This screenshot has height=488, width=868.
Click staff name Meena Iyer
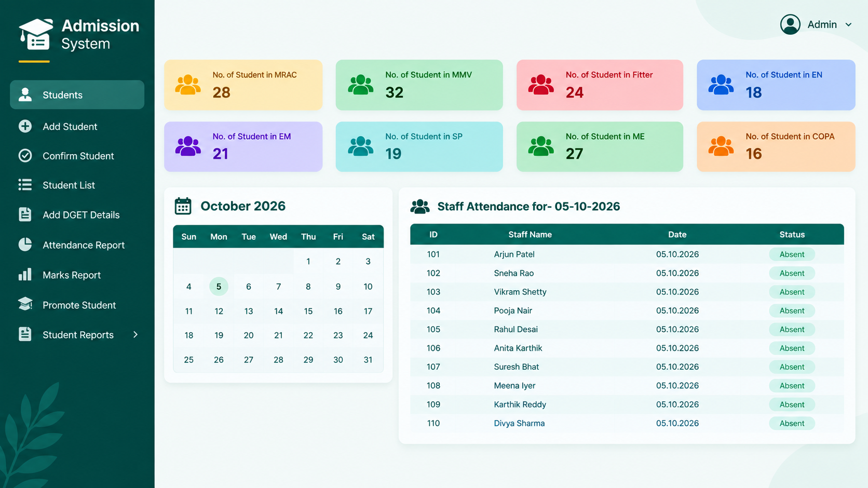(514, 385)
